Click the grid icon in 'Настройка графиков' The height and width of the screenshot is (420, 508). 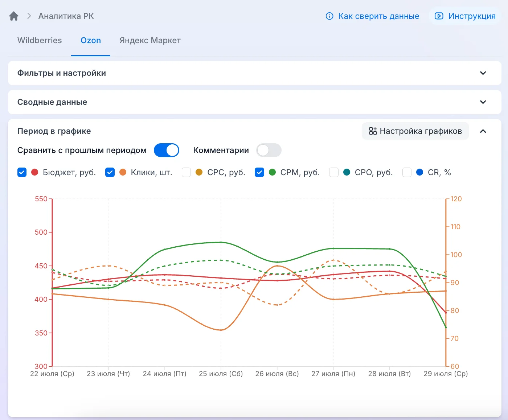pos(373,131)
